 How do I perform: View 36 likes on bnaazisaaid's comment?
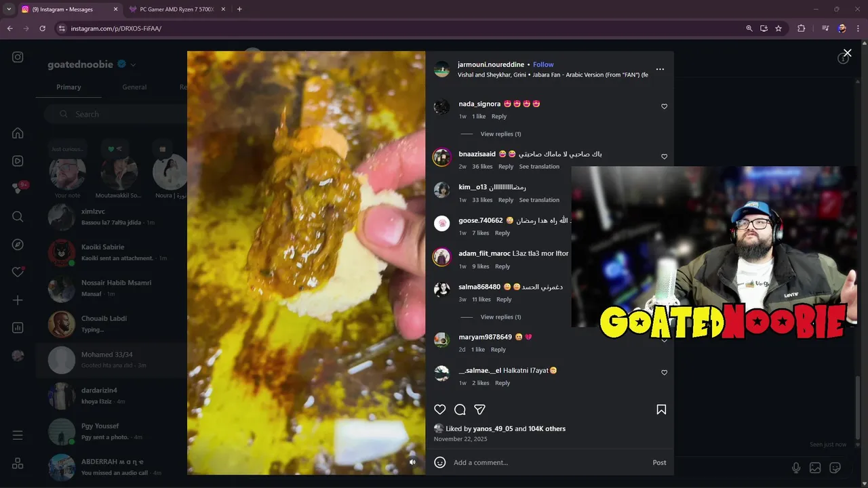coord(482,167)
